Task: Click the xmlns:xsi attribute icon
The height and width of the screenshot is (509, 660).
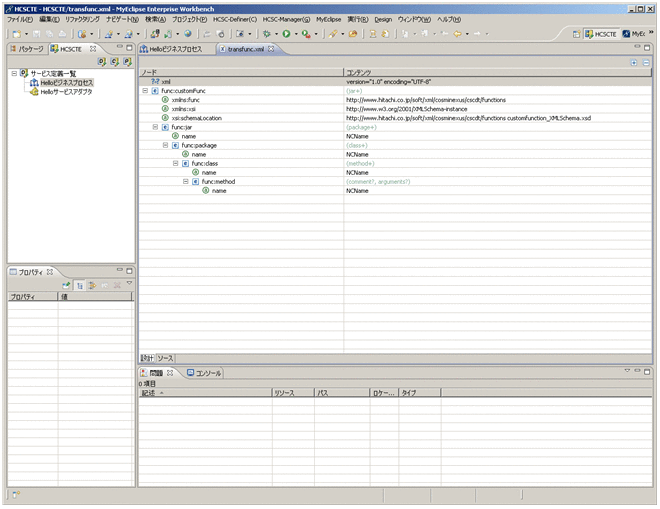Action: coord(165,109)
